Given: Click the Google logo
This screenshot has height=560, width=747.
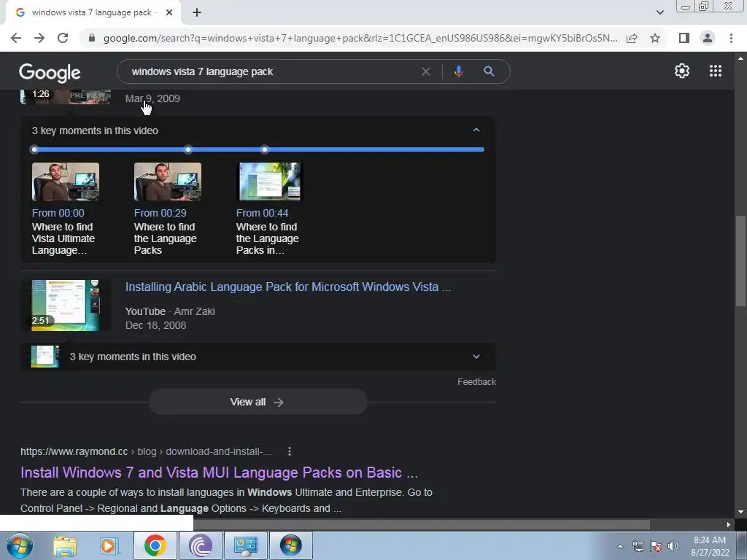Looking at the screenshot, I should coord(50,72).
